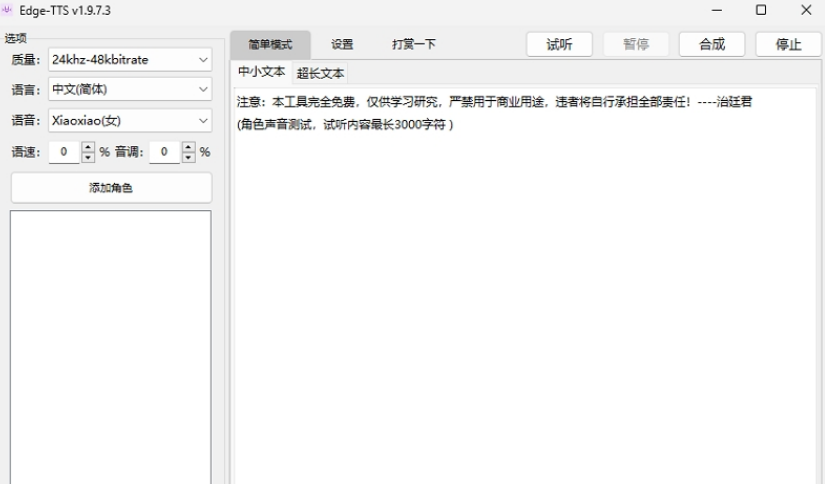825x484 pixels.
Task: Click the 音调 pitch value field
Action: click(165, 152)
